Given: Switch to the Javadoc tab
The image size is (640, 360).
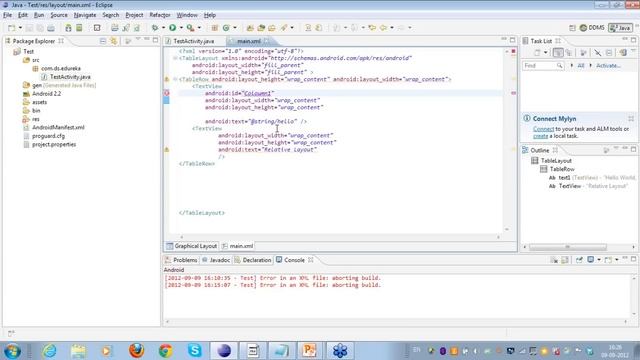Looking at the screenshot, I should coord(216,260).
